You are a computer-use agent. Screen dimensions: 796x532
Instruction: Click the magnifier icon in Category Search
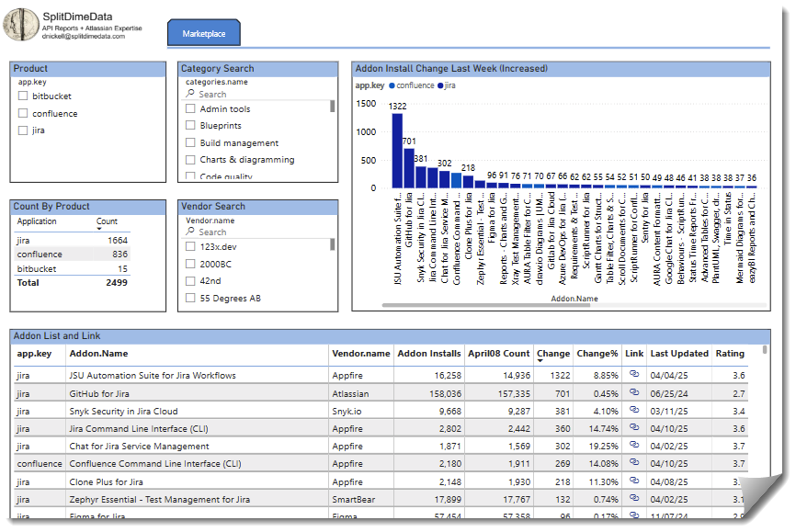point(190,94)
